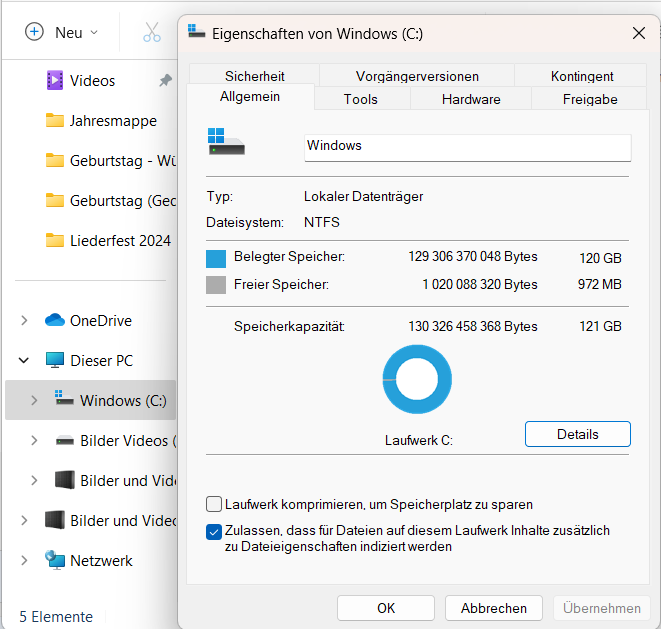Viewport: 661px width, 629px height.
Task: Click the Liederfest 2024 folder icon
Action: 55,240
